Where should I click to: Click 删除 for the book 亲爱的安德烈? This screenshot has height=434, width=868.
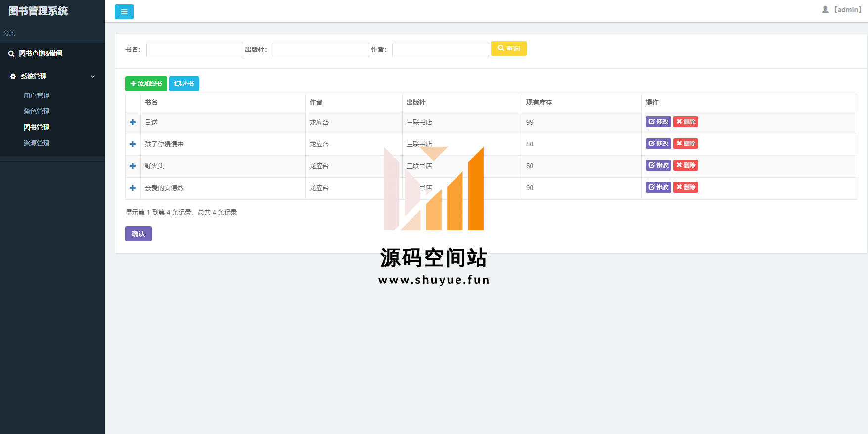click(685, 187)
